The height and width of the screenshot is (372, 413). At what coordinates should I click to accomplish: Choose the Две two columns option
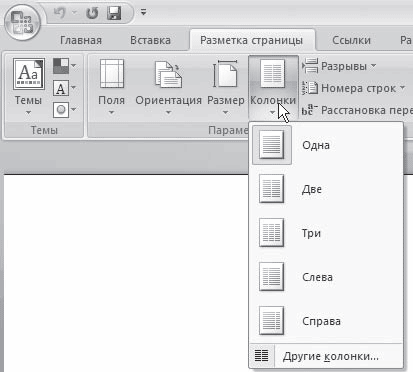click(x=327, y=189)
